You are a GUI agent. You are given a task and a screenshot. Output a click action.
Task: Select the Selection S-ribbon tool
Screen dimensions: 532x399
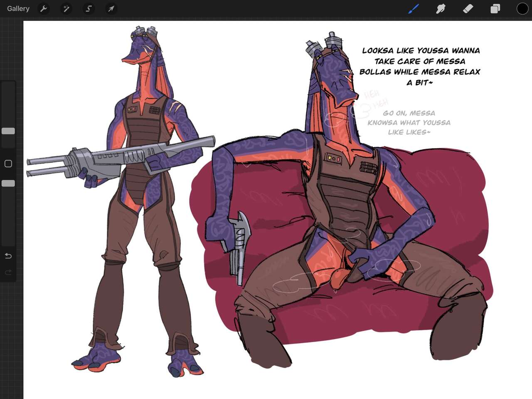pos(89,8)
